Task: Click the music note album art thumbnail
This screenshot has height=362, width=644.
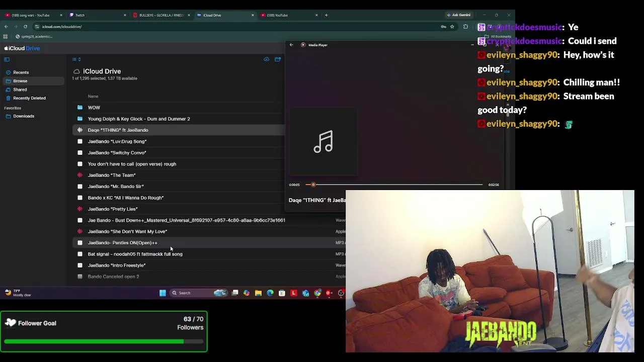Action: (x=324, y=142)
